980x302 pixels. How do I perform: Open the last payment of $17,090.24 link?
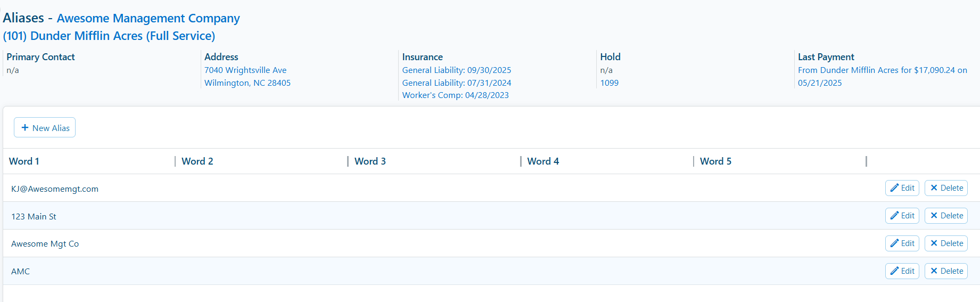click(883, 76)
